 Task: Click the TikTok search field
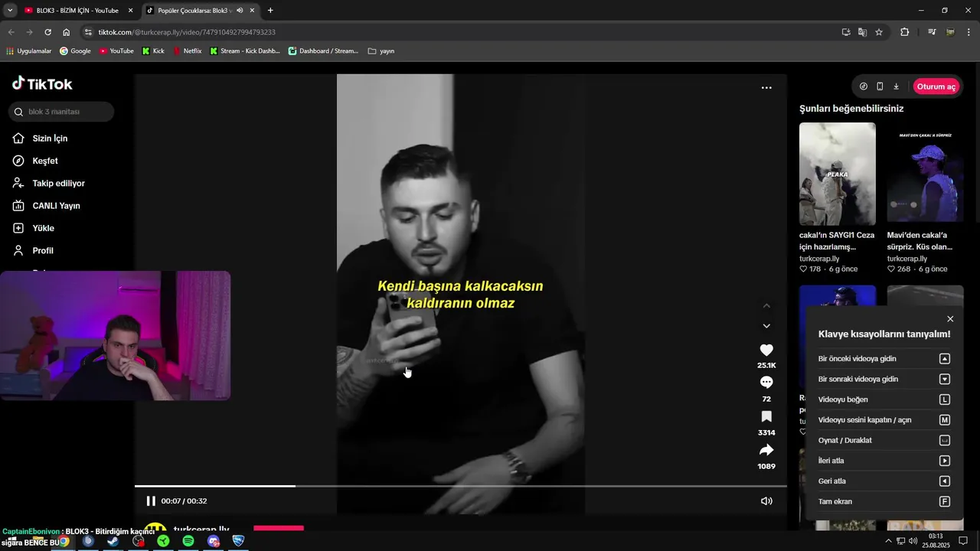[x=61, y=112]
